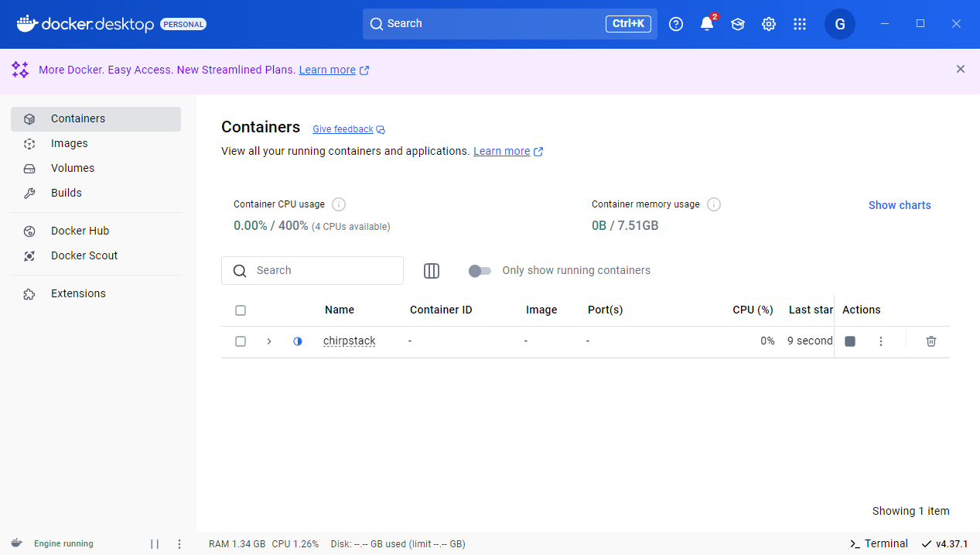Viewport: 980px width, 555px height.
Task: Click CPU 1.26% status text
Action: coord(295,544)
